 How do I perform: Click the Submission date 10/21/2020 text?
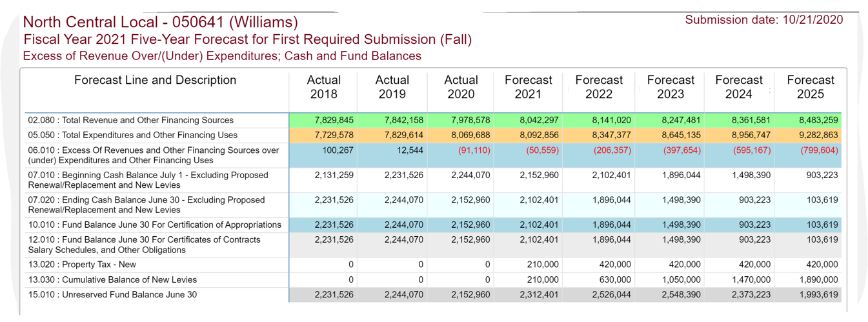763,20
